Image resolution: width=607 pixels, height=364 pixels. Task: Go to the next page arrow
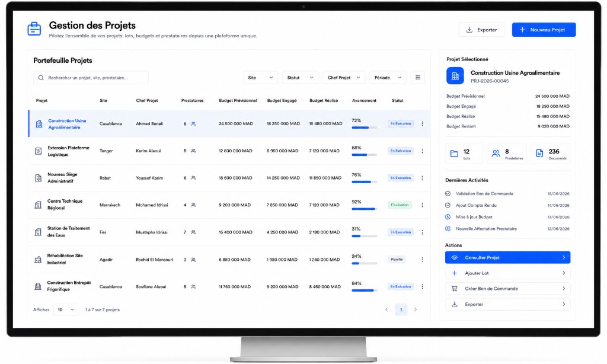tap(416, 310)
